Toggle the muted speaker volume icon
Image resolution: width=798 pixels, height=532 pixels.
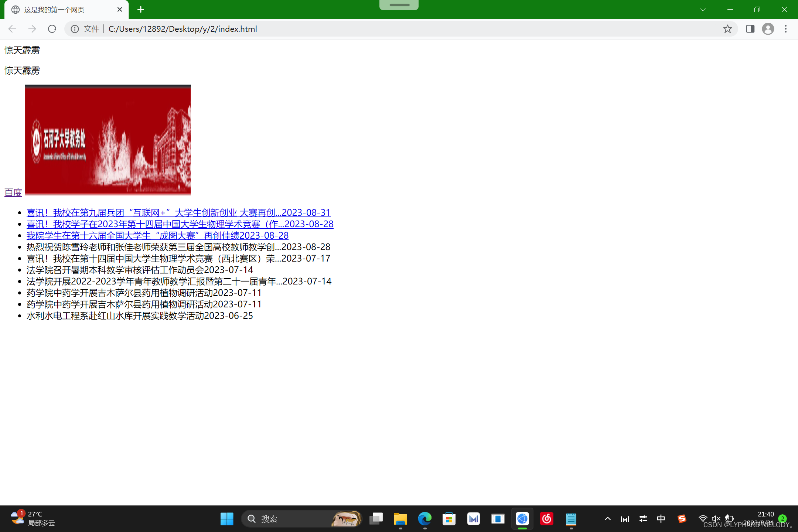tap(716, 519)
